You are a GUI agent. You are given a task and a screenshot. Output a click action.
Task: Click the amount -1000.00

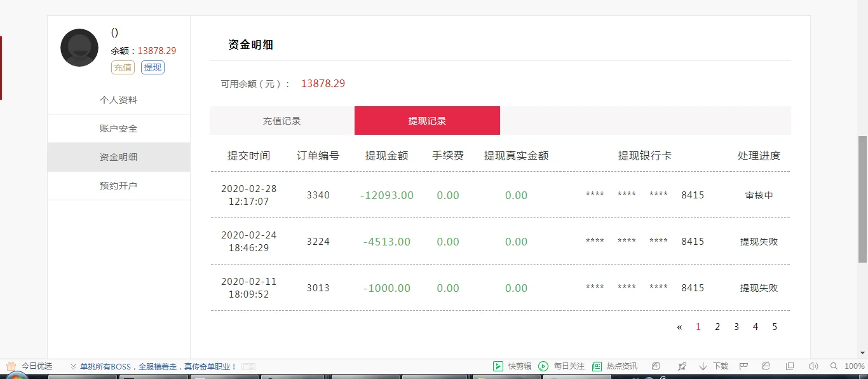[x=387, y=288]
